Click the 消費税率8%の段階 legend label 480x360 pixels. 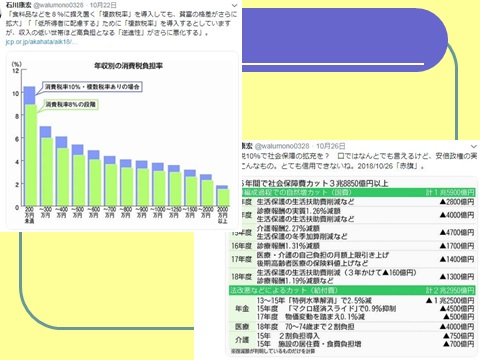pos(70,104)
